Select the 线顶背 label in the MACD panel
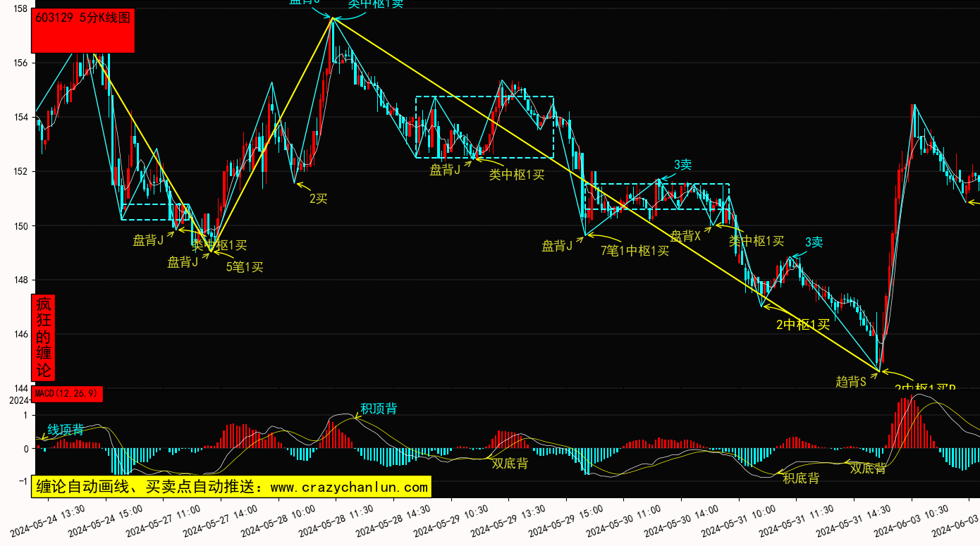Screen dimensions: 980x546 point(66,430)
